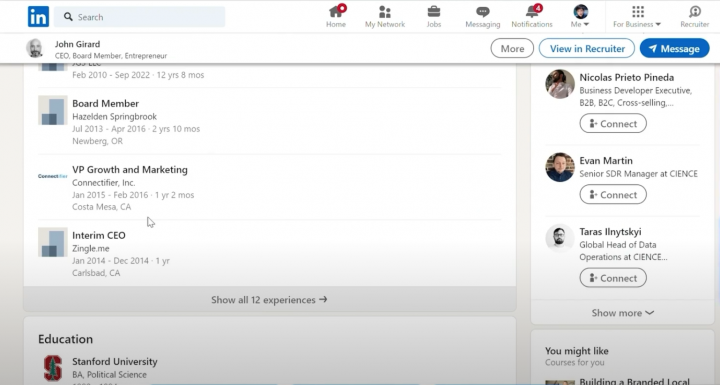Show all 12 experiences

pos(270,300)
